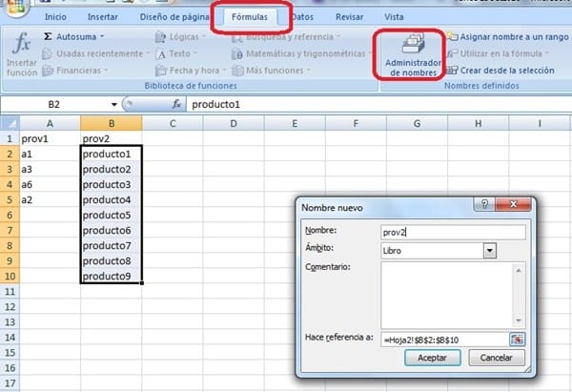Click Asignar nombre a un rango
This screenshot has width=572, height=392.
(508, 37)
